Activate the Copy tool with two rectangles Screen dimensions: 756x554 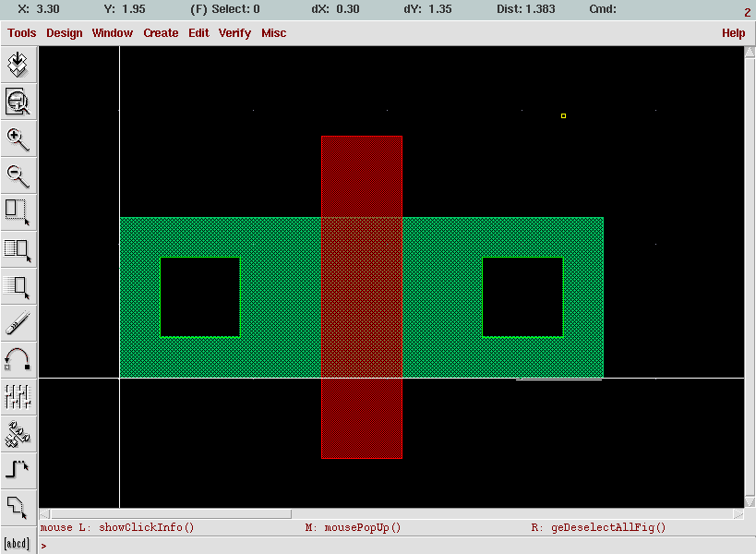18,249
